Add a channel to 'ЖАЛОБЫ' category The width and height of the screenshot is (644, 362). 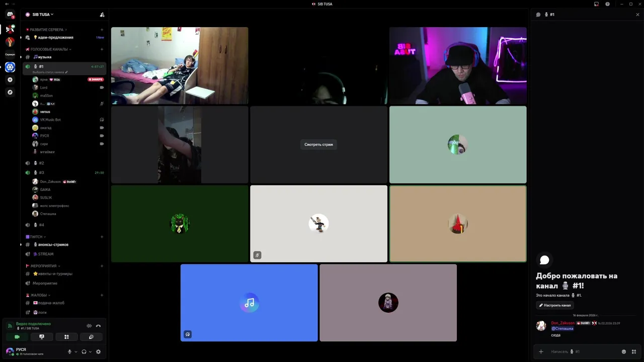tap(102, 295)
